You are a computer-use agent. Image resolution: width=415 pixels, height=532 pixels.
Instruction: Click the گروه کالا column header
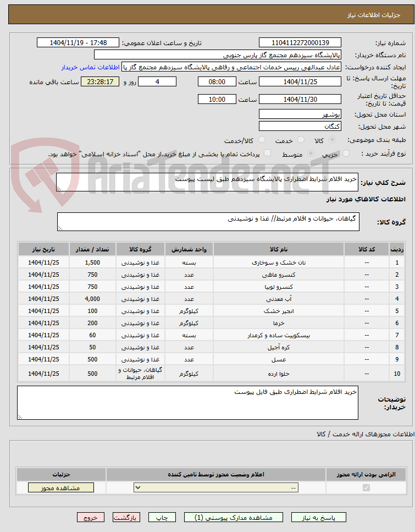click(x=140, y=249)
